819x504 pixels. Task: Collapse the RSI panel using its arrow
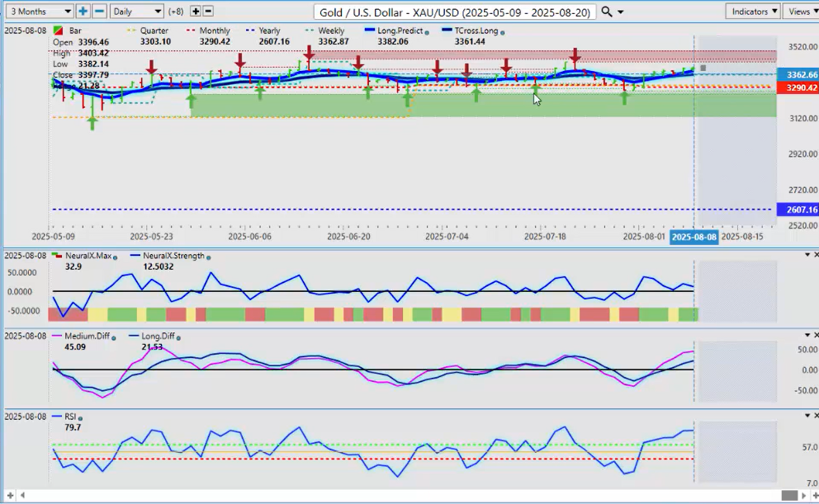(807, 416)
